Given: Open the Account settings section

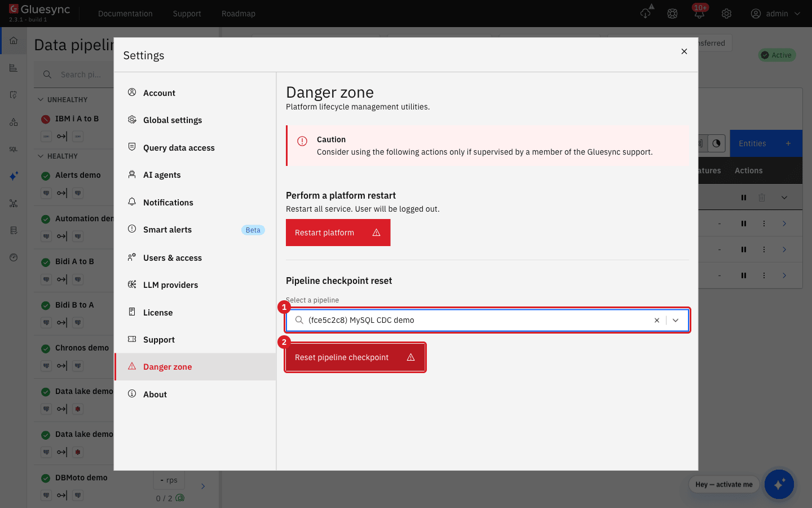Looking at the screenshot, I should 195,93.
